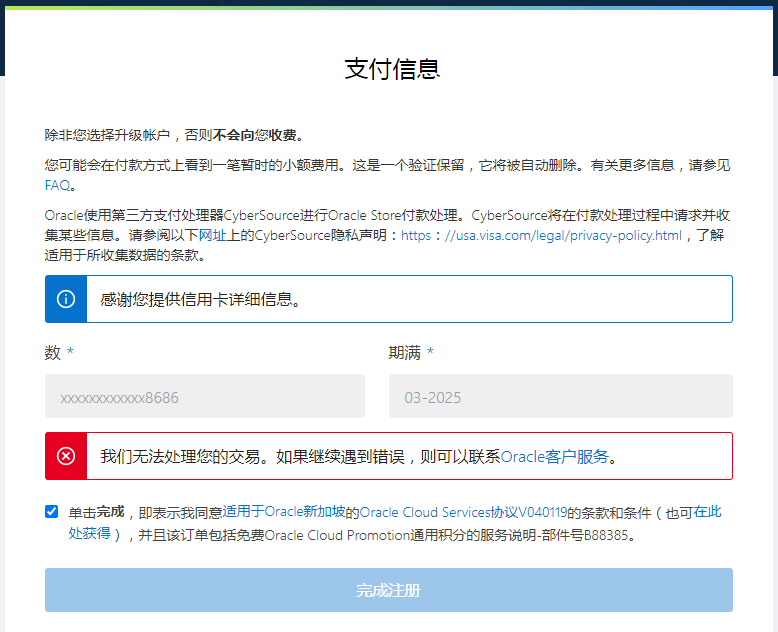The image size is (778, 632).
Task: Click the card number field ending 8686
Action: (x=205, y=396)
